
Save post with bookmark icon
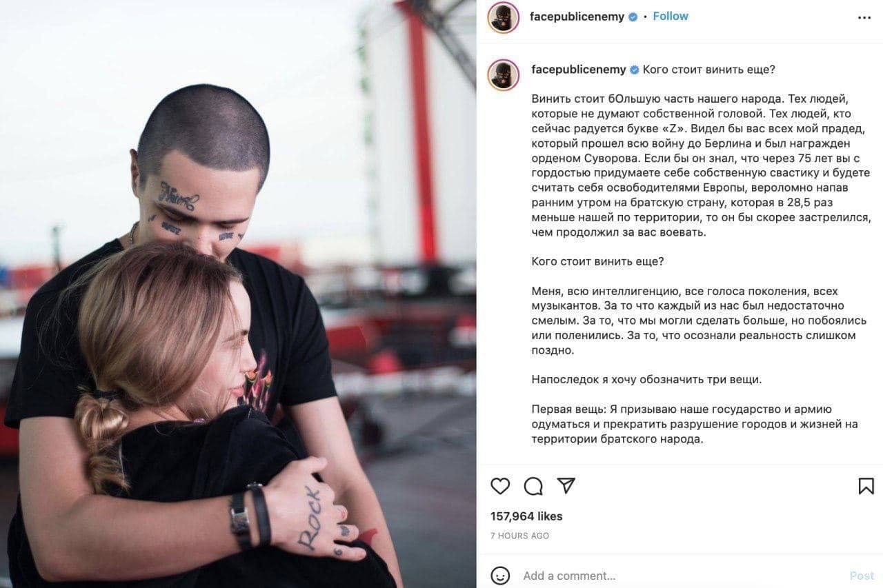tap(866, 486)
